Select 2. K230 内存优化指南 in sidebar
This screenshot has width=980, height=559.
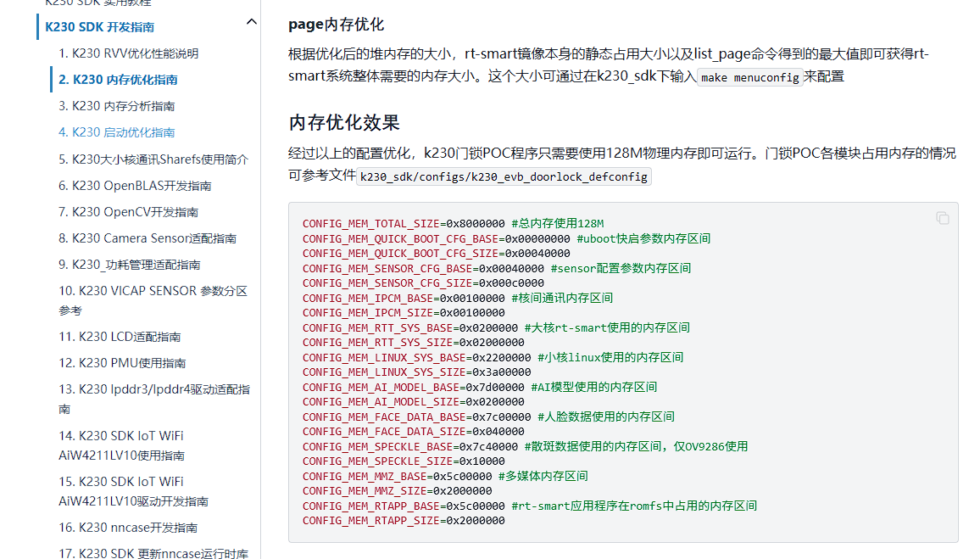tap(118, 80)
